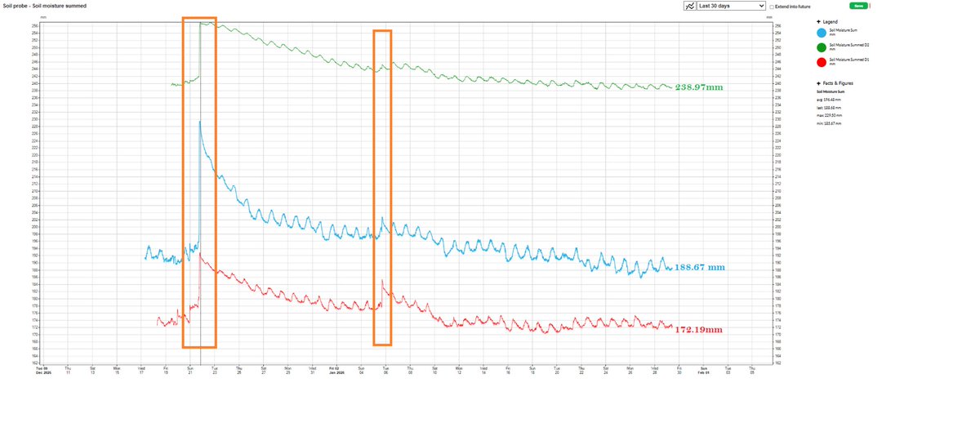The height and width of the screenshot is (427, 980).
Task: Click the Soil Moisture Summed D1 legend label
Action: click(x=849, y=59)
